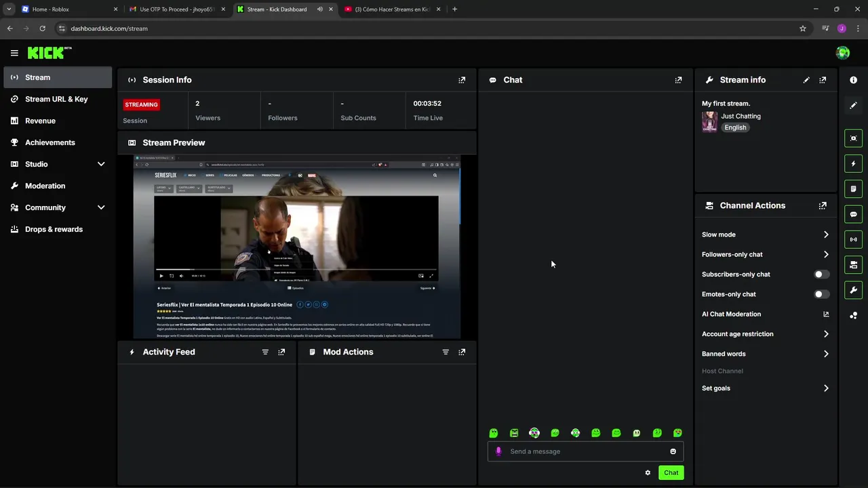Open Account age restriction options
This screenshot has width=868, height=488.
[x=826, y=334]
